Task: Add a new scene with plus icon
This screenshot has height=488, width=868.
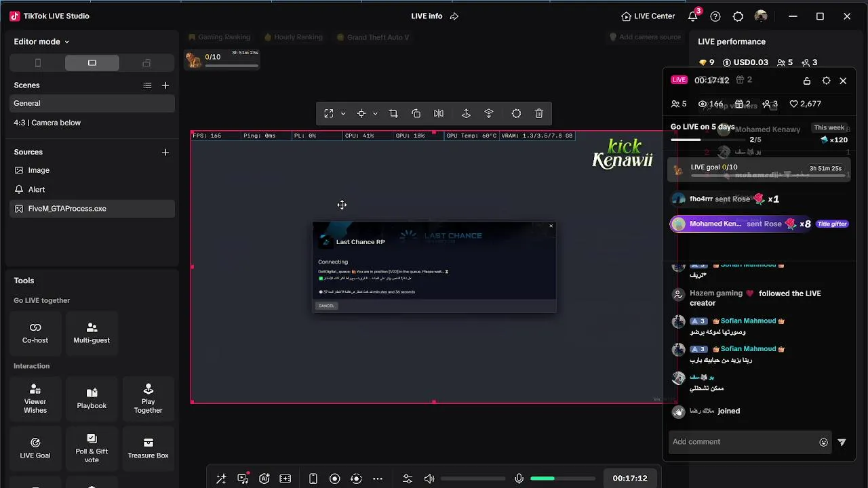Action: click(x=165, y=85)
